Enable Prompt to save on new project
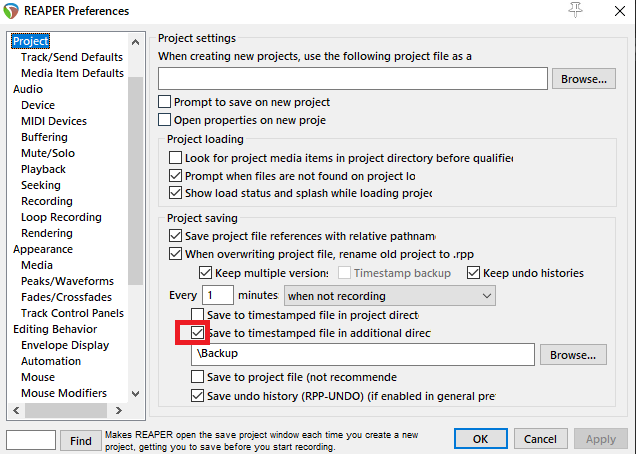This screenshot has height=463, width=636. coord(165,102)
